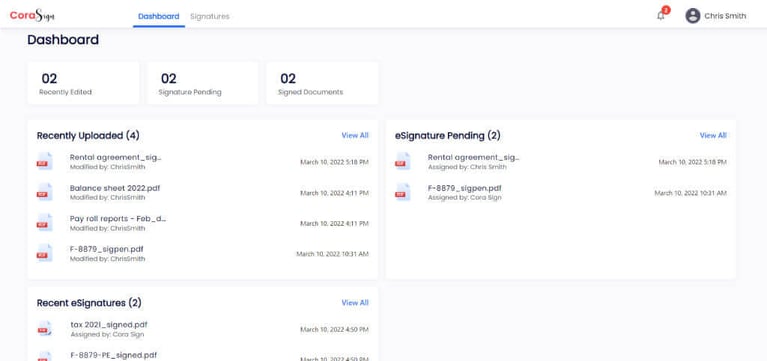Screen dimensions: 767x361
Task: View all Recent eSignatures
Action: (x=355, y=303)
